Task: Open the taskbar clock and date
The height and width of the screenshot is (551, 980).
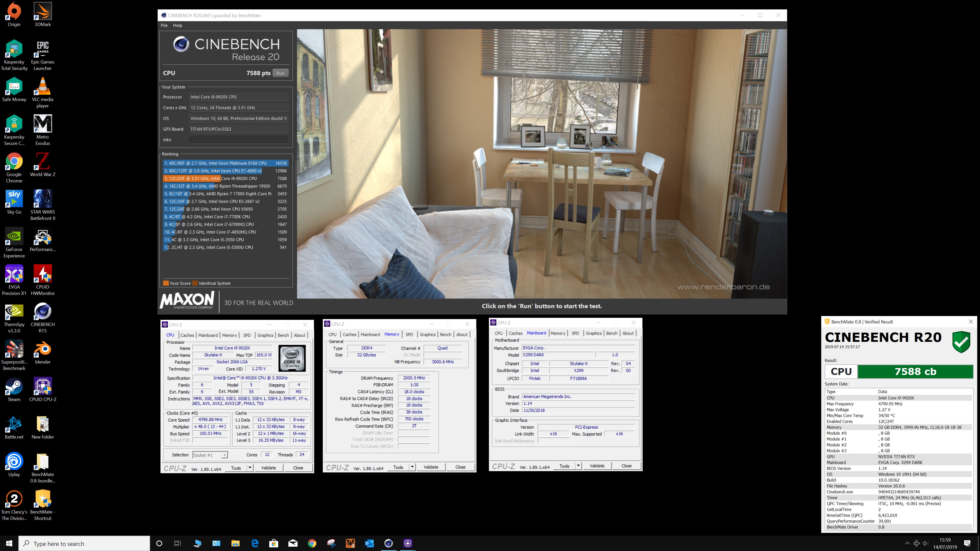Action: [945, 543]
